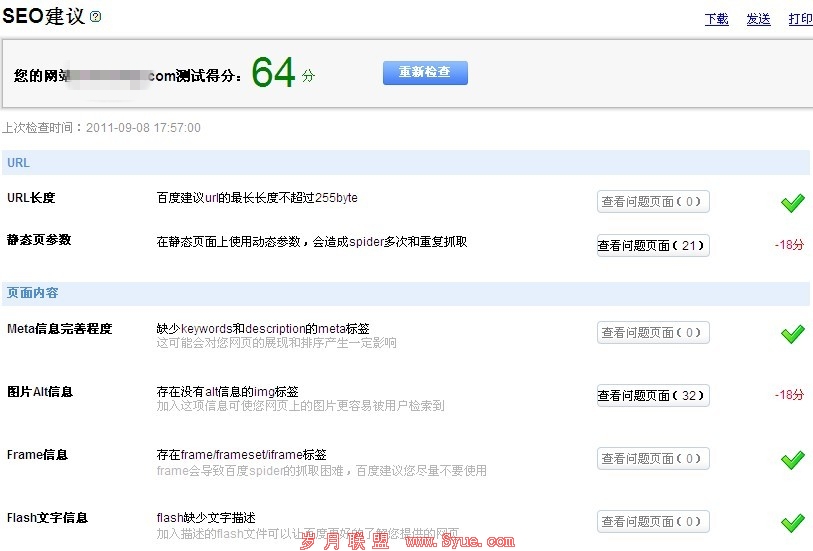Click the help icon beside SEO建议 title
813x551 pixels.
(x=96, y=17)
